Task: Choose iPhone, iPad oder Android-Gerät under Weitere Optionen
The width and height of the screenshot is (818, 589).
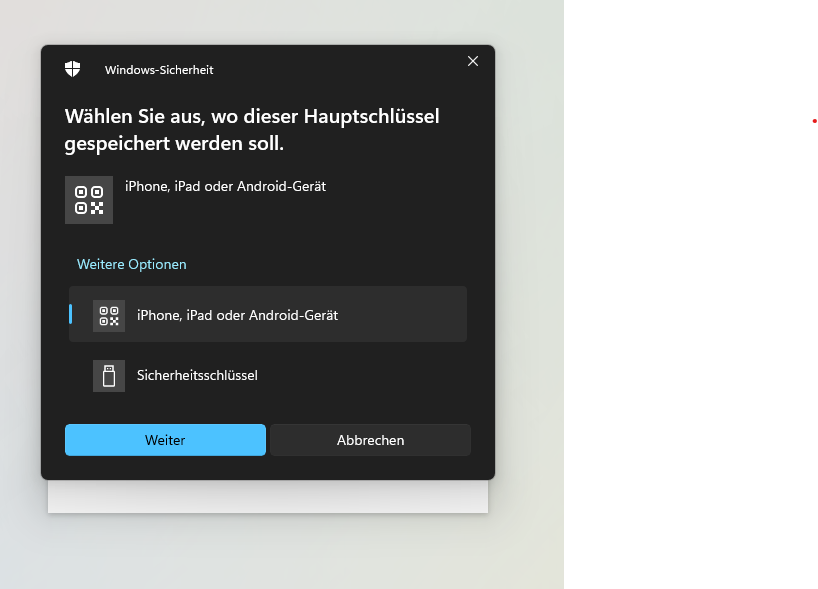Action: click(x=268, y=314)
